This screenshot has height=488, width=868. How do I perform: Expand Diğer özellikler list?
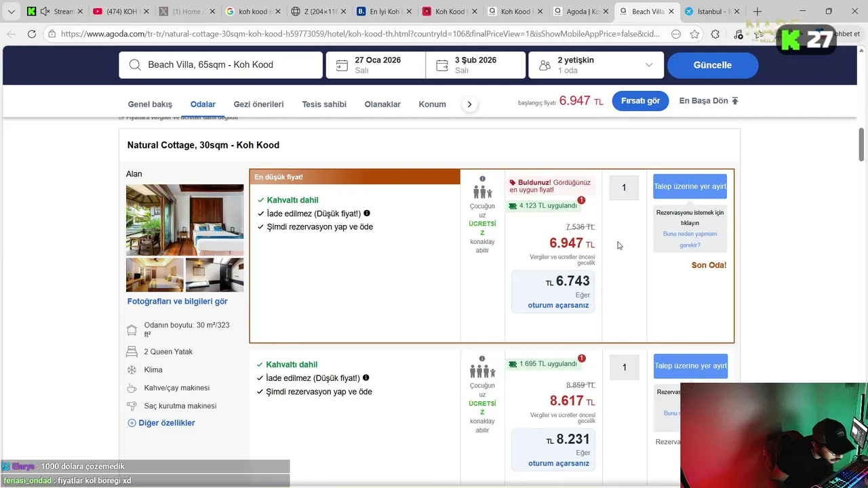click(x=161, y=423)
